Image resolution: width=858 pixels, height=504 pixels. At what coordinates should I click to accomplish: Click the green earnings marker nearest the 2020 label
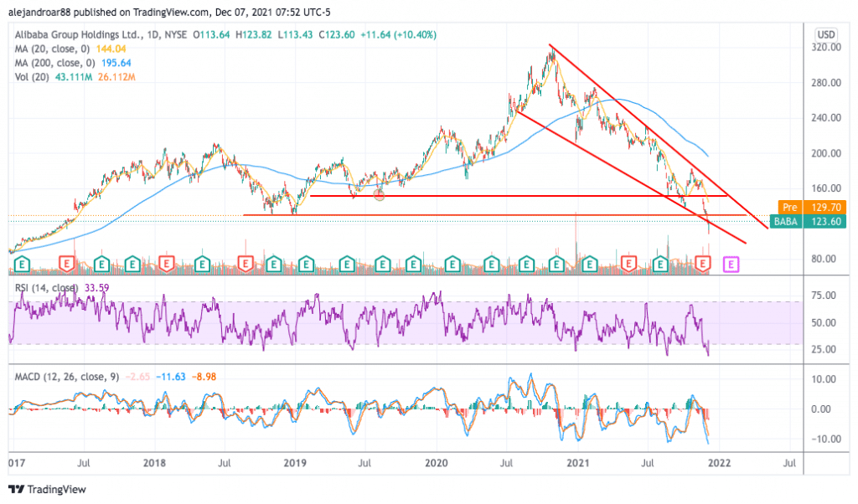pos(452,265)
